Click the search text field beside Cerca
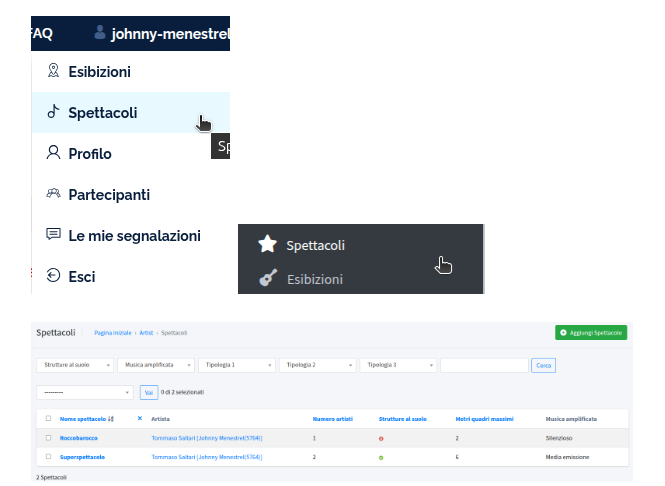This screenshot has width=665, height=486. [x=483, y=365]
